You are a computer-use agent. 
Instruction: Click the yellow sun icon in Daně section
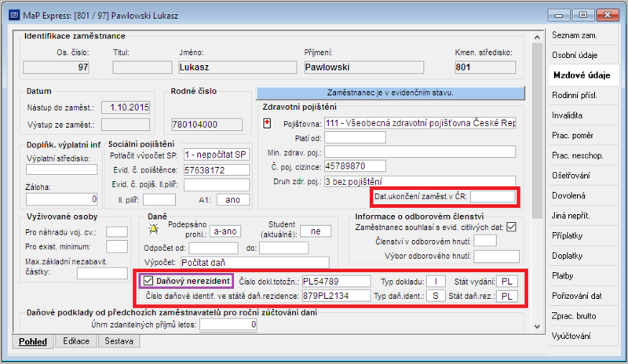click(153, 228)
